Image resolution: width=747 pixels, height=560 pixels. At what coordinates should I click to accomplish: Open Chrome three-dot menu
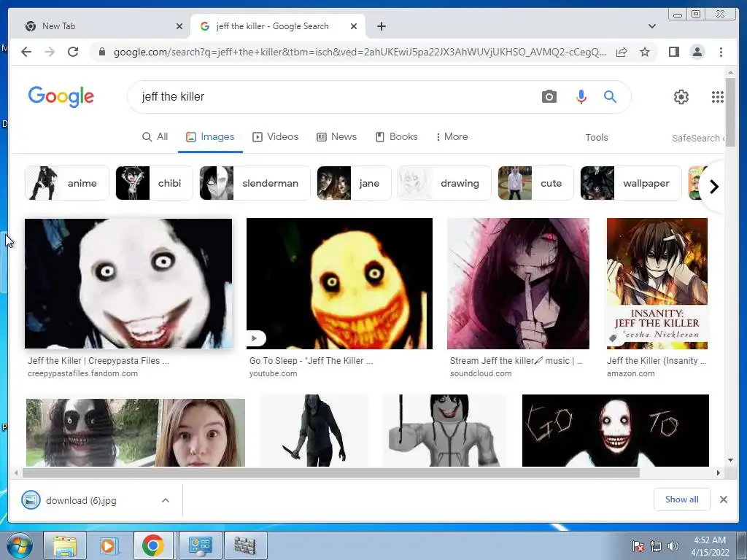[x=721, y=52]
